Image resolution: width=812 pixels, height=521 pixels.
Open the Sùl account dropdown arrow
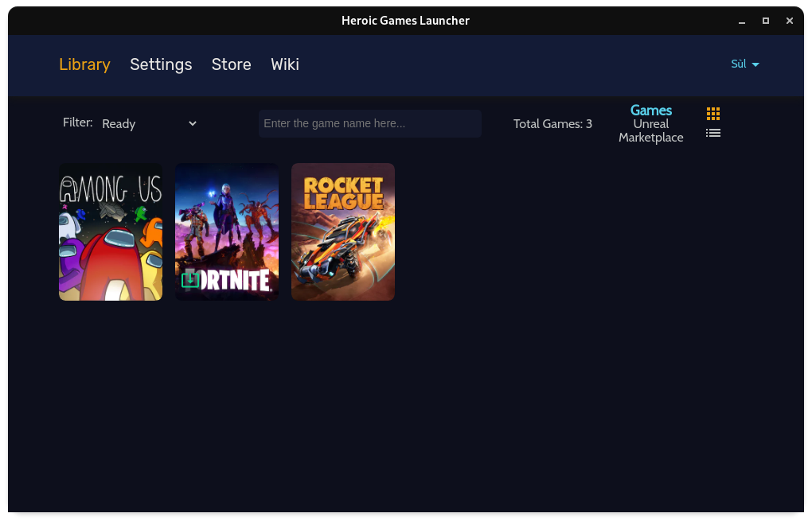(756, 64)
